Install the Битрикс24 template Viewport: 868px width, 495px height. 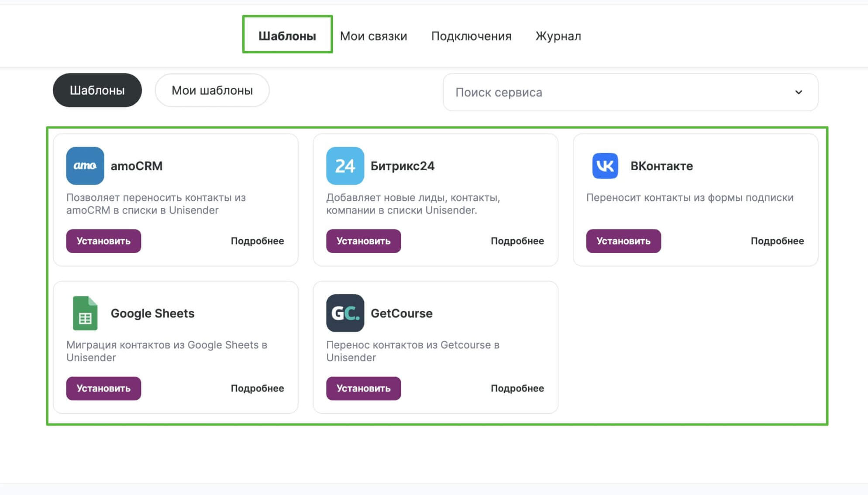point(363,241)
